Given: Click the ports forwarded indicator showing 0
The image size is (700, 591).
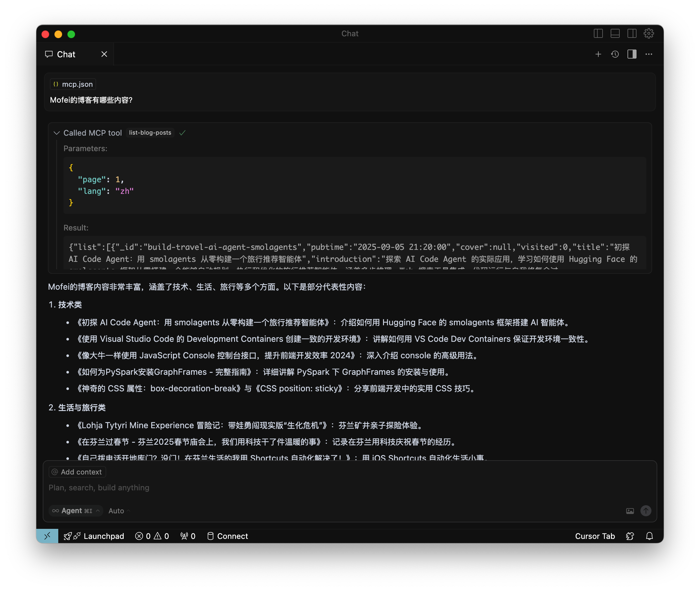Looking at the screenshot, I should point(188,536).
